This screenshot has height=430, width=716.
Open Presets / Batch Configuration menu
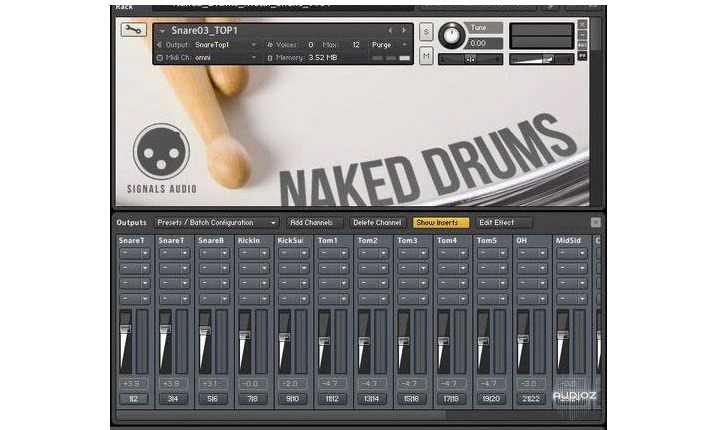pyautogui.click(x=217, y=222)
